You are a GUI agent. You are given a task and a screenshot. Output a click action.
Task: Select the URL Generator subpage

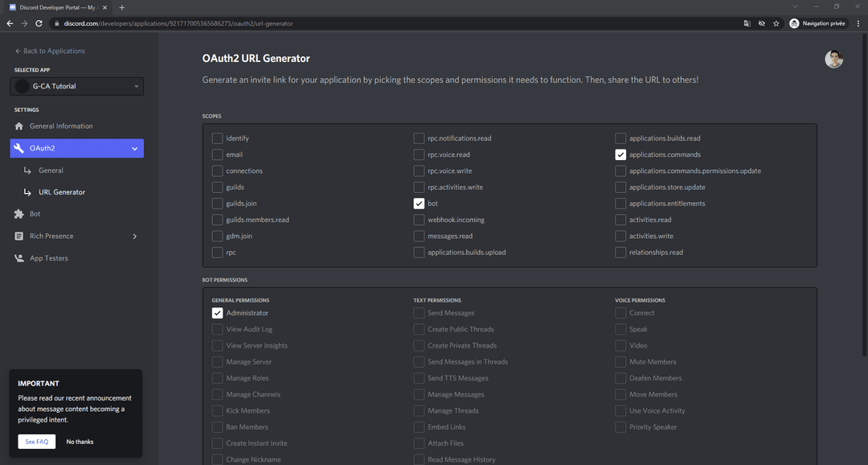coord(62,191)
